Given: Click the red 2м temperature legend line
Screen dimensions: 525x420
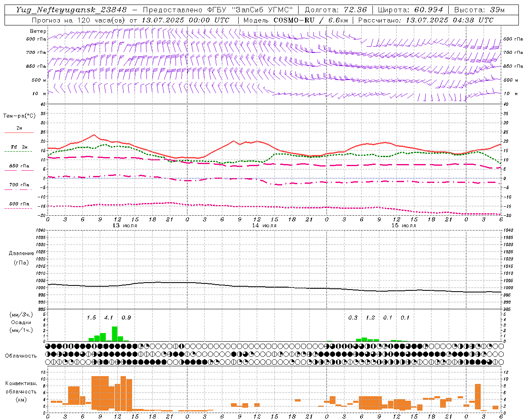Looking at the screenshot, I should coord(19,132).
